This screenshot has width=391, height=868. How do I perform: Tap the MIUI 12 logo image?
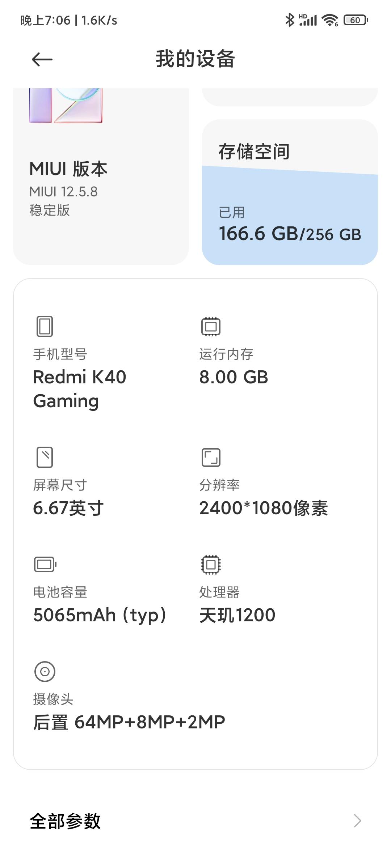pos(66,106)
